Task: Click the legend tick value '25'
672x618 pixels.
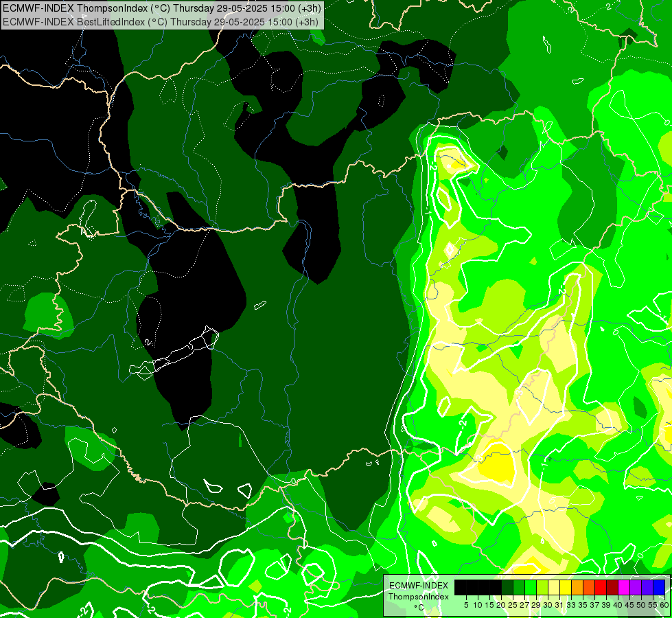Action: (x=513, y=605)
